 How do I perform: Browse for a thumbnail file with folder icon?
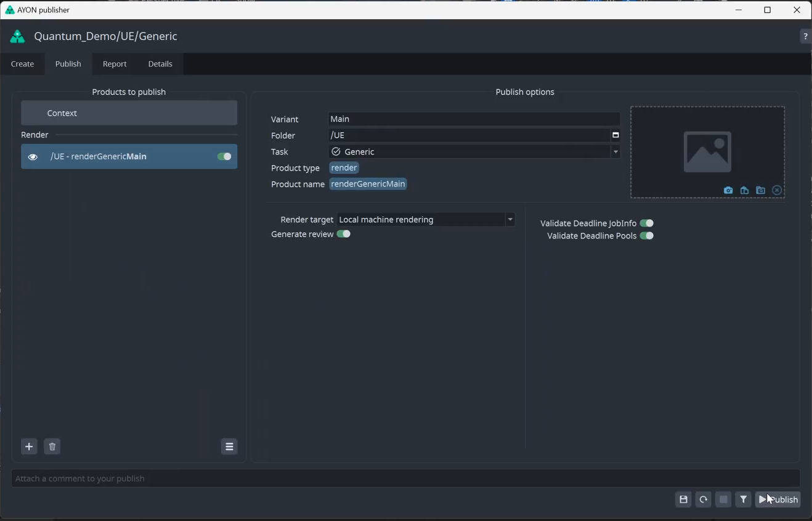pos(761,190)
